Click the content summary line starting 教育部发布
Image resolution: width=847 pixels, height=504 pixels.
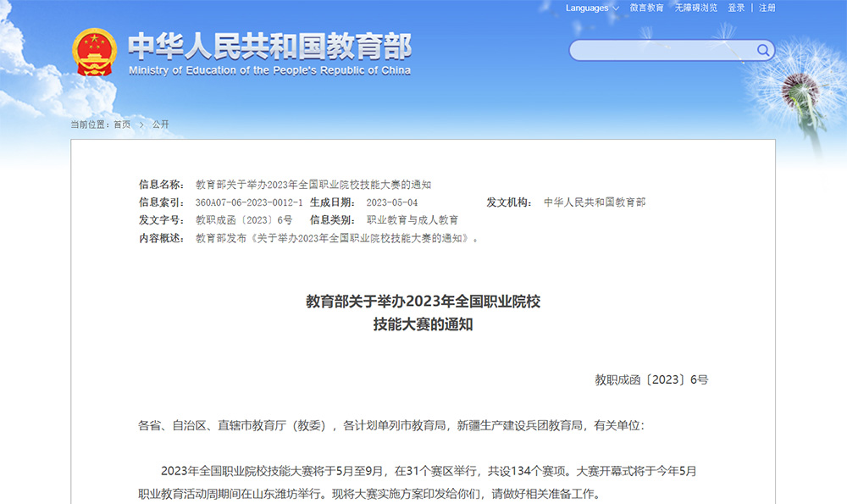[337, 238]
